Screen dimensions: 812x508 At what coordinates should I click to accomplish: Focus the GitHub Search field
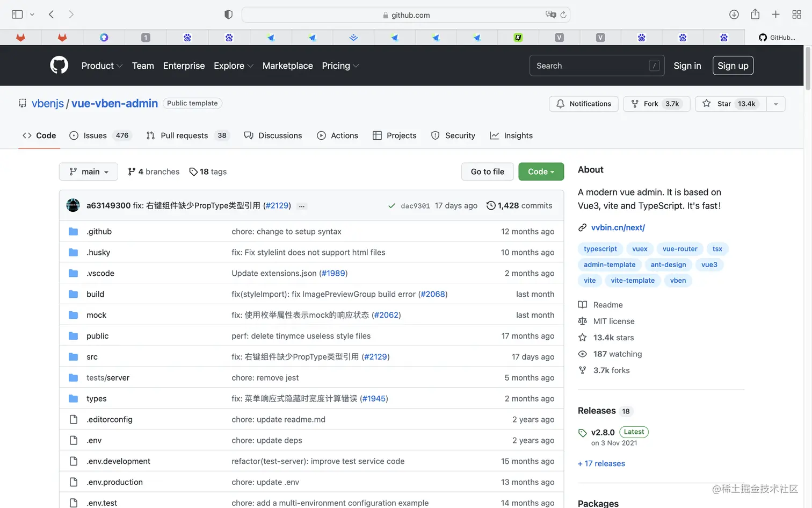point(597,66)
